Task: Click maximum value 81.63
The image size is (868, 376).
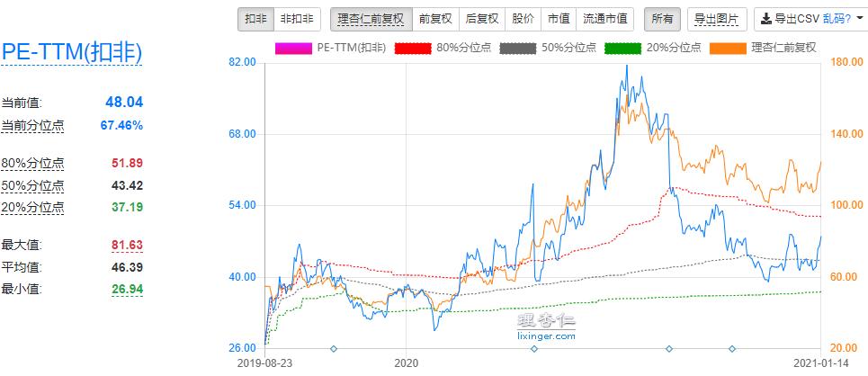Action: [128, 245]
